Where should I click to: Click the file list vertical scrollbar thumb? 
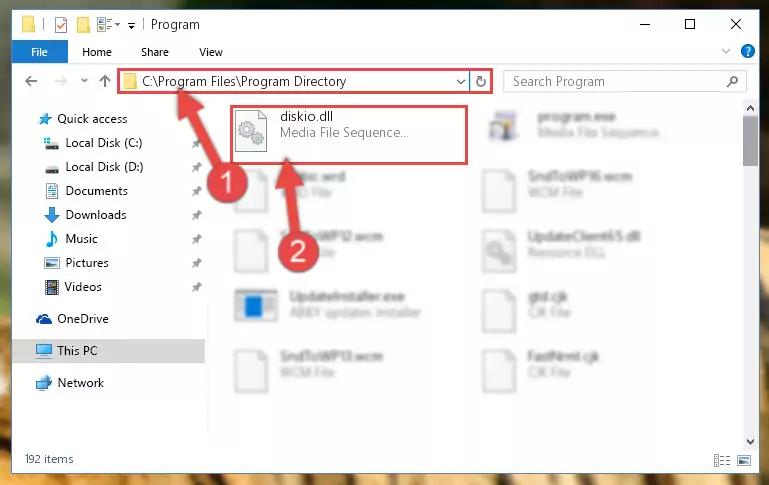coord(750,141)
